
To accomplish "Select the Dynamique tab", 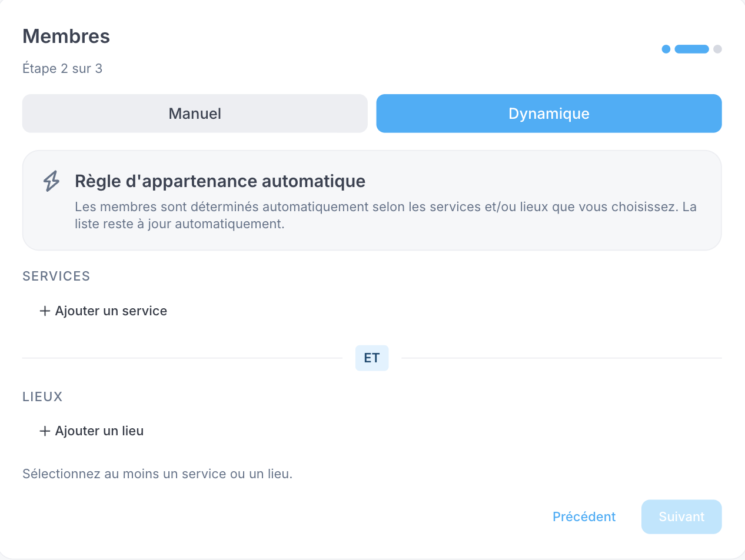I will (549, 114).
